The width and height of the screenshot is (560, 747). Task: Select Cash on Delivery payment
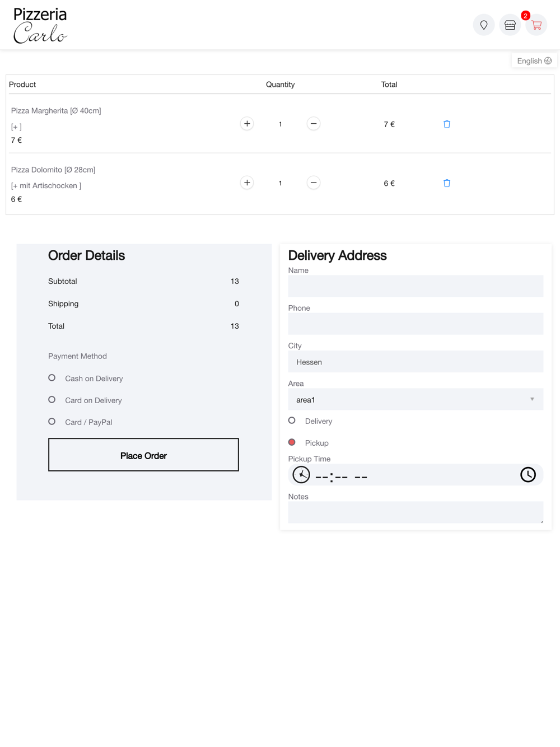pyautogui.click(x=52, y=378)
